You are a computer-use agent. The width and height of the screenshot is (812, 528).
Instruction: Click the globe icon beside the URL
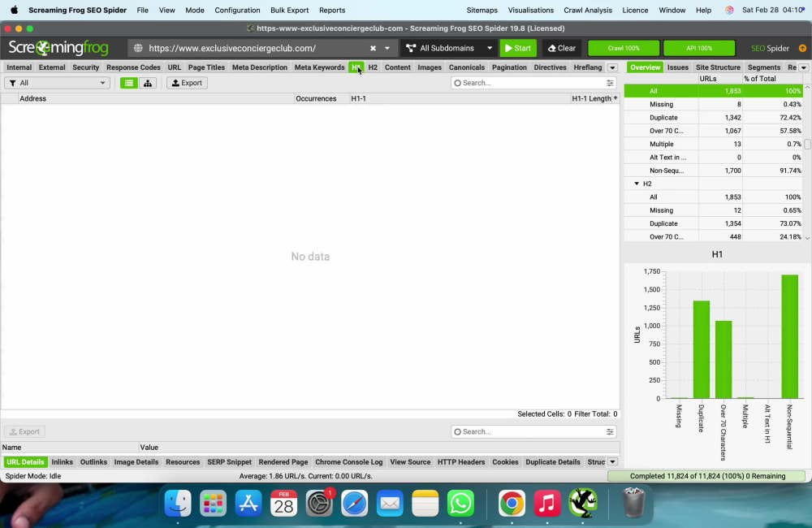click(x=138, y=48)
